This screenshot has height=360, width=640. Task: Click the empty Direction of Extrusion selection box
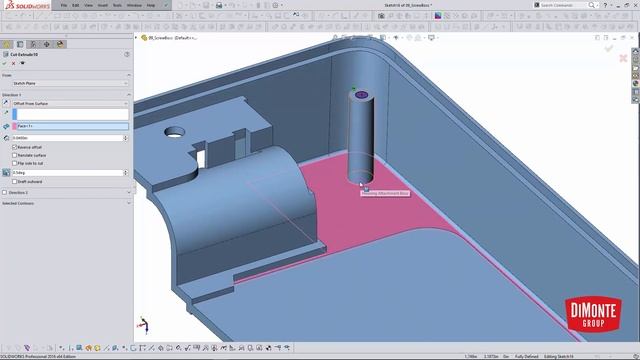point(70,114)
